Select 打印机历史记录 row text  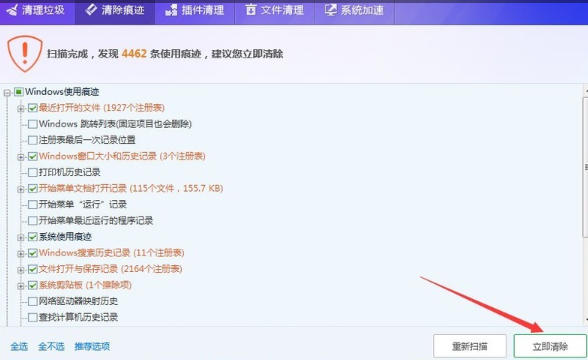point(69,172)
